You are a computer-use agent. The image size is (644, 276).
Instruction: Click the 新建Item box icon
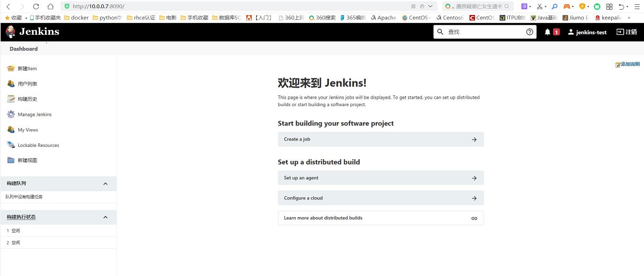11,69
